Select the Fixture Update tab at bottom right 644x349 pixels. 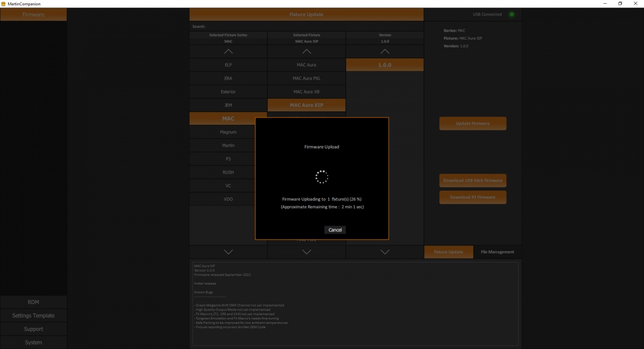(449, 252)
